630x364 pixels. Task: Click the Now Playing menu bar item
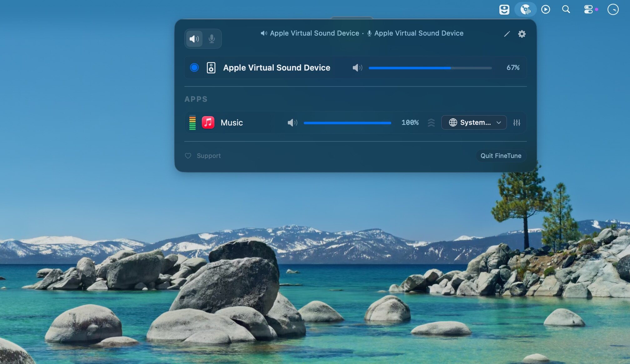click(546, 9)
